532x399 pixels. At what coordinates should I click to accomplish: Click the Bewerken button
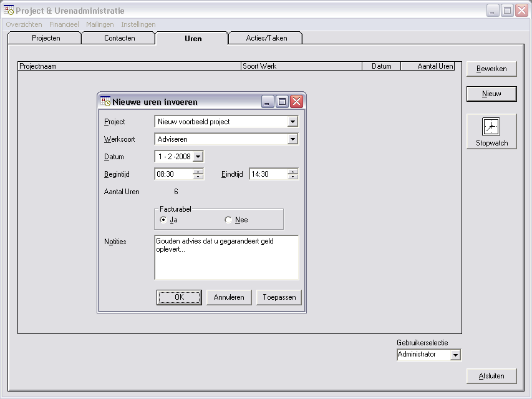(x=491, y=69)
